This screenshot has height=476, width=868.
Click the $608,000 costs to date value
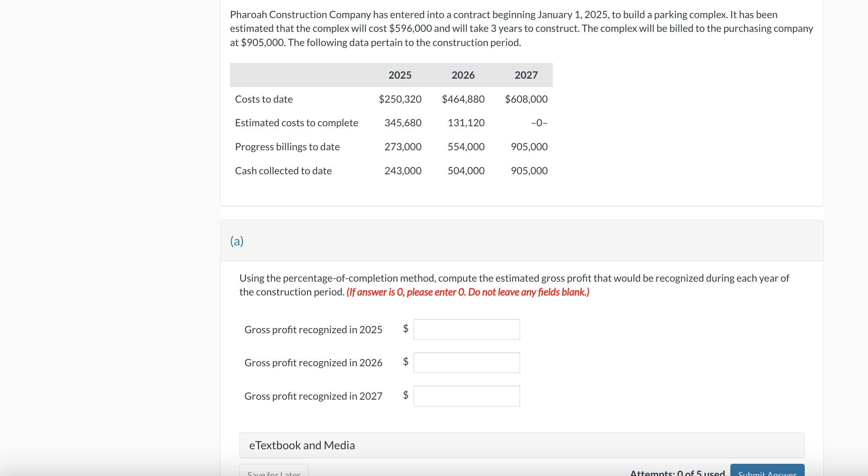click(x=526, y=99)
